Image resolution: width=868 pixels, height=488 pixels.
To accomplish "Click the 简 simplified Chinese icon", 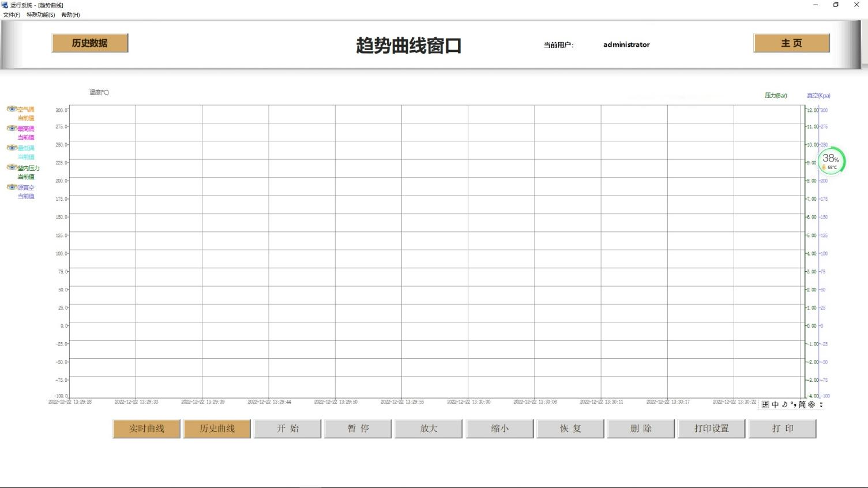I will click(x=802, y=405).
